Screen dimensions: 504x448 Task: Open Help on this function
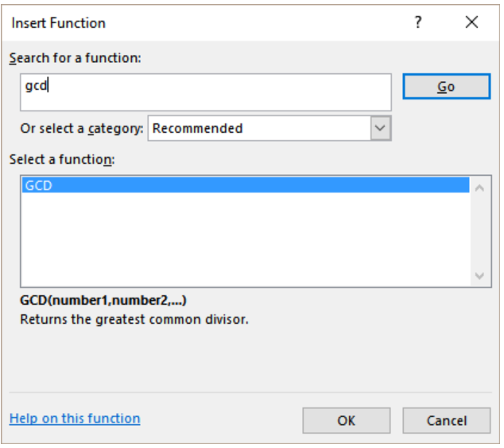click(75, 419)
